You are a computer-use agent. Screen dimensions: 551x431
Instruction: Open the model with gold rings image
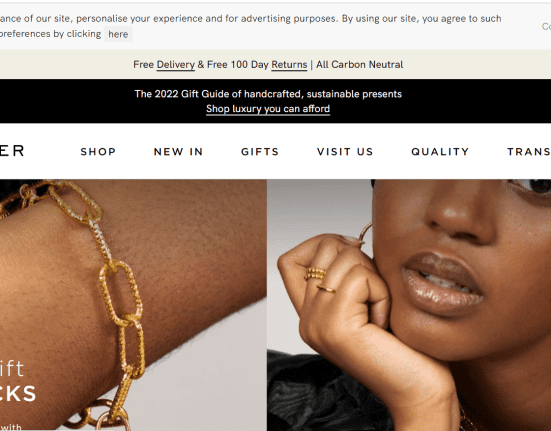409,305
